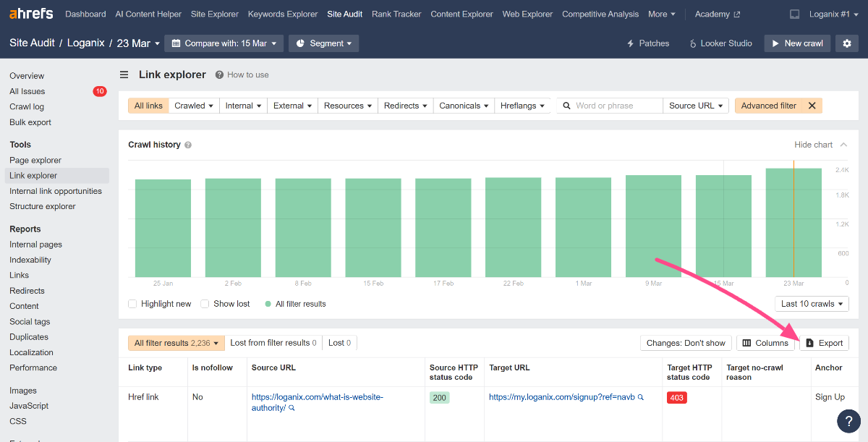The width and height of the screenshot is (868, 442).
Task: Open Changes: Don't show selector
Action: click(x=686, y=343)
